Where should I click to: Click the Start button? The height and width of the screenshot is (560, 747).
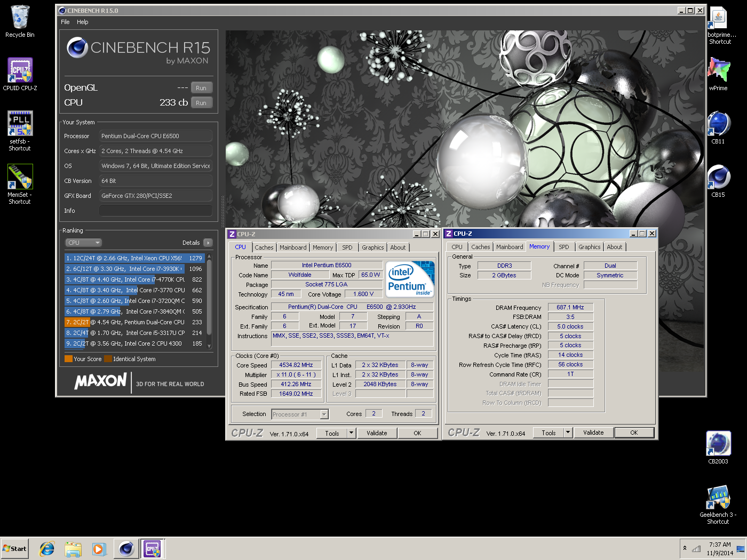coord(15,548)
